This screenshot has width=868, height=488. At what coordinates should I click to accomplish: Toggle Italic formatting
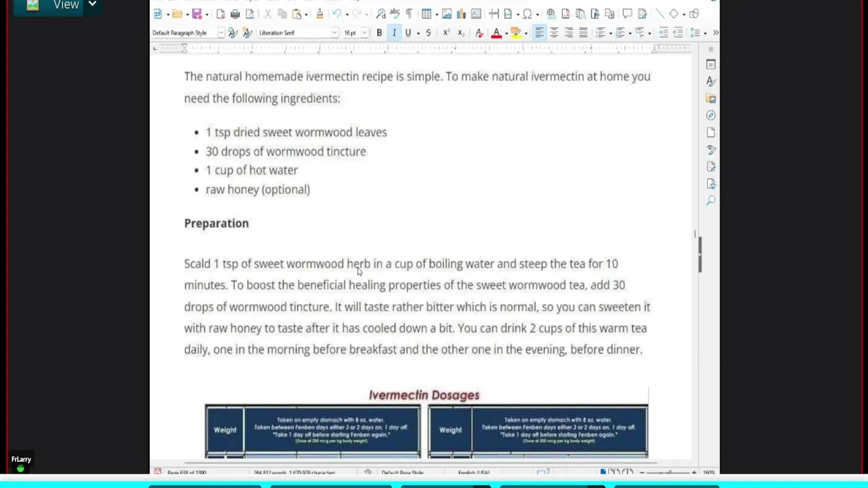pos(394,33)
